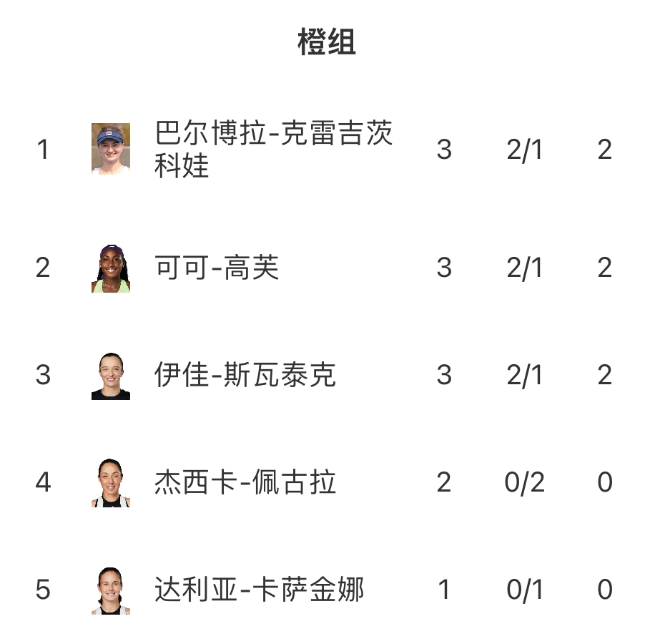
Task: Click 2/1 record in 伊佳-斯瓦泰克 row
Action: click(525, 375)
